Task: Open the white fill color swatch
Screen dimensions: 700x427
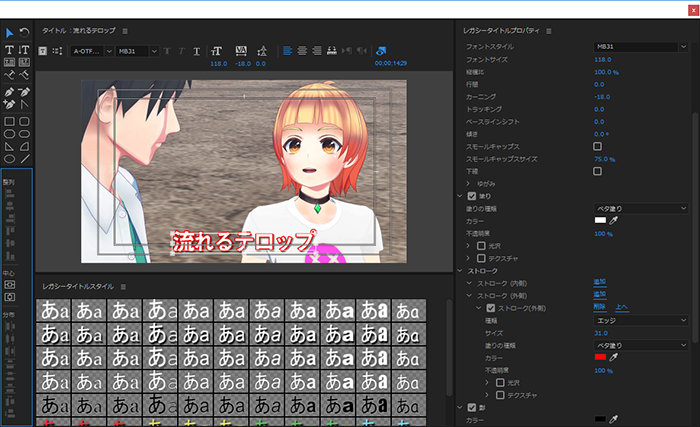Action: [600, 220]
